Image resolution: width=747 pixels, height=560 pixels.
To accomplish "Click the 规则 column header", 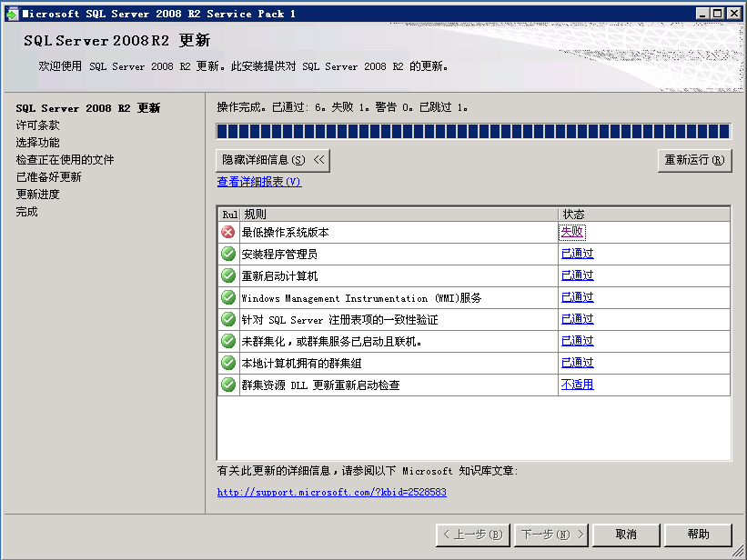I will click(x=399, y=215).
